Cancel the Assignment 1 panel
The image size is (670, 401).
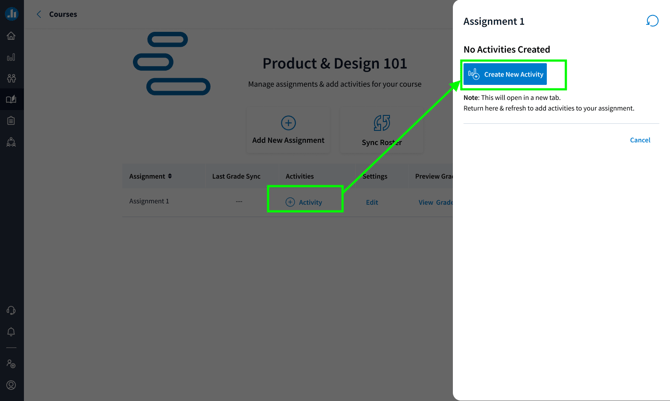[640, 140]
